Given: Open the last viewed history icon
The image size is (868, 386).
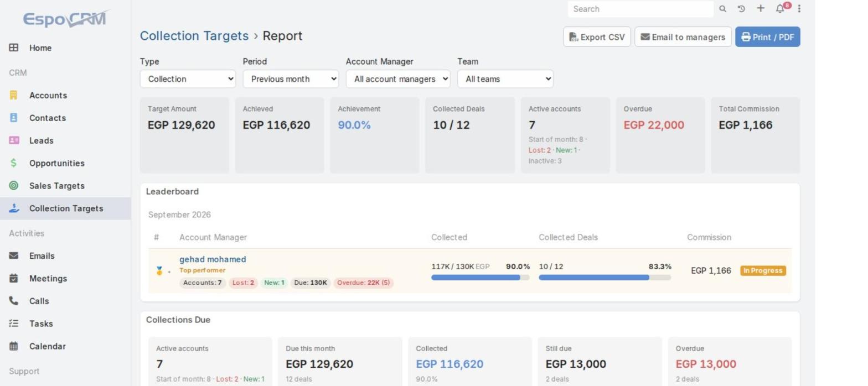Looking at the screenshot, I should (x=741, y=9).
